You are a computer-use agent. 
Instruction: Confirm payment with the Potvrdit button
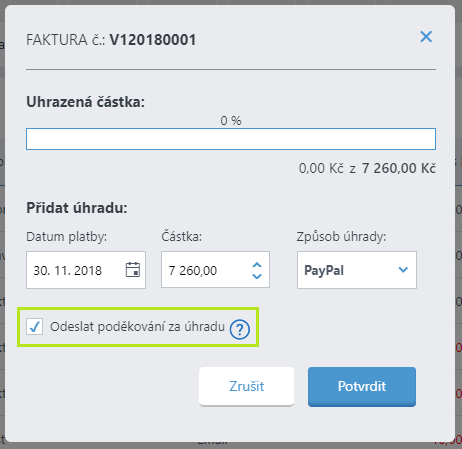[362, 387]
